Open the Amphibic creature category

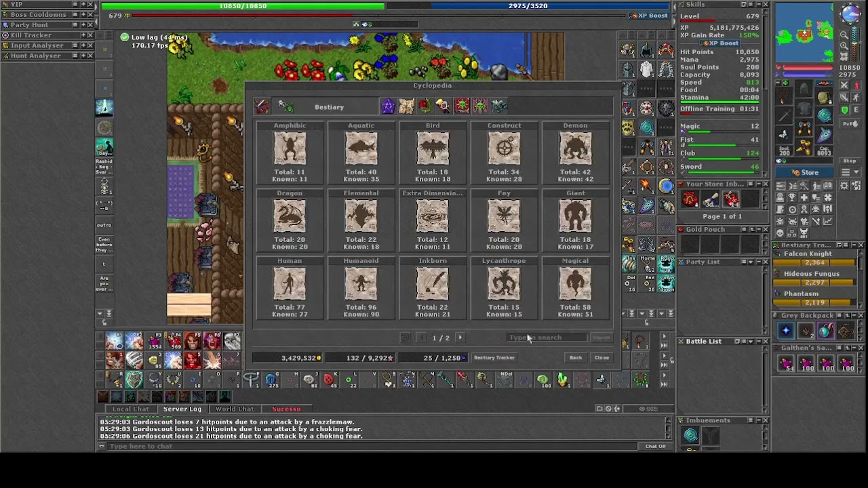tap(290, 152)
